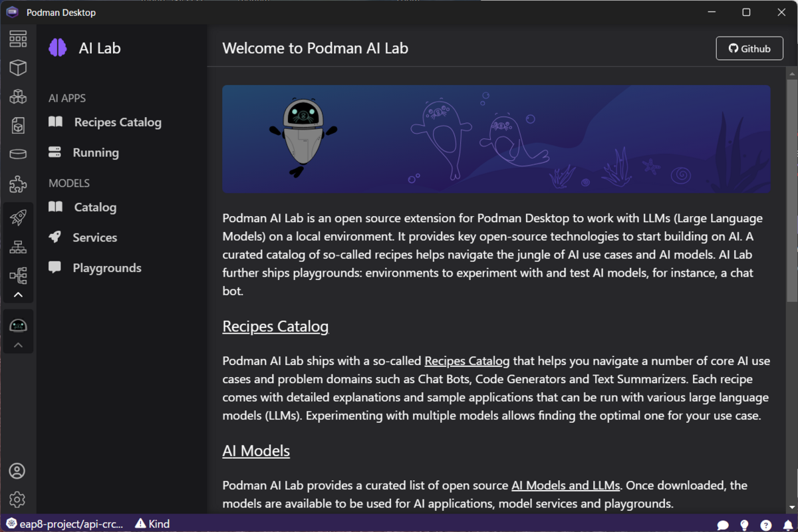Screen dimensions: 798x532
Task: Open the Accounts user icon
Action: 17,471
